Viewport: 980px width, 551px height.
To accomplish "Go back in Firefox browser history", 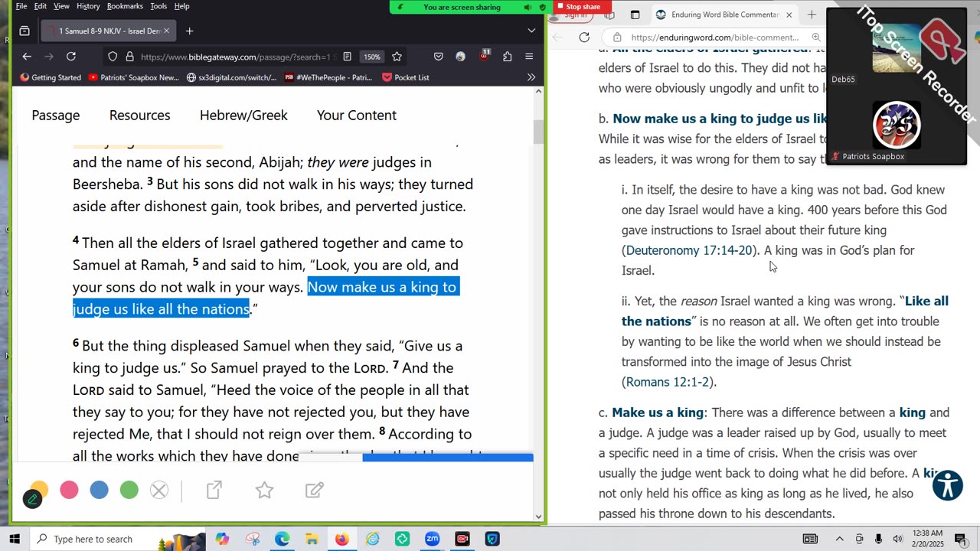I will click(x=27, y=57).
